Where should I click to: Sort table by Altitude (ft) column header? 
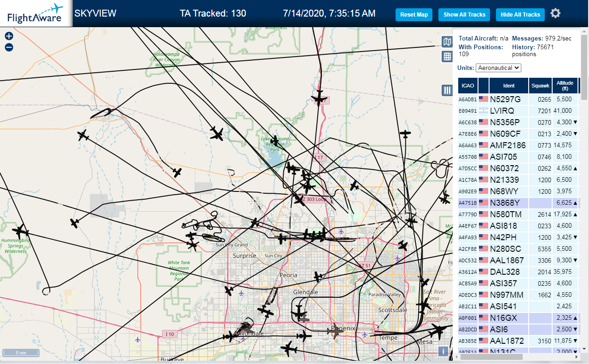[565, 86]
